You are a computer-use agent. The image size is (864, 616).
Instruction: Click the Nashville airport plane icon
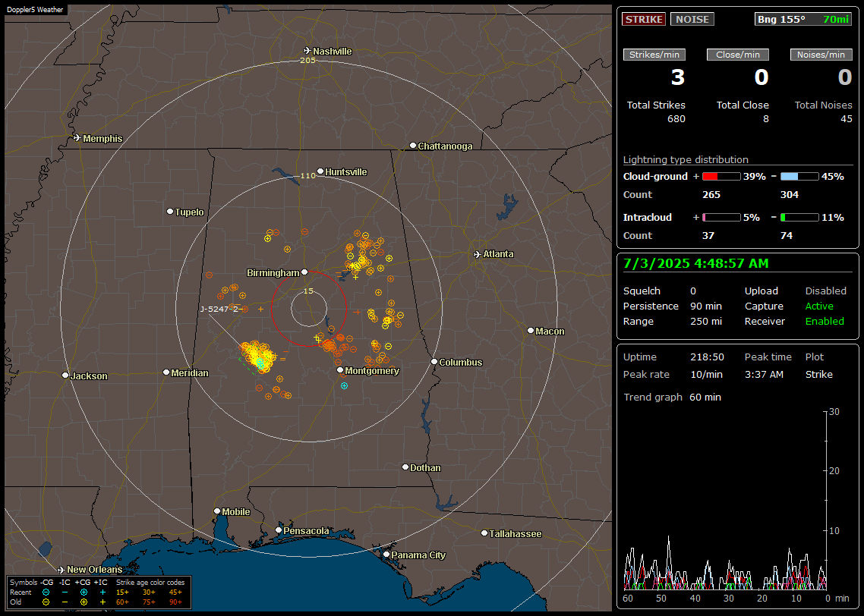click(x=307, y=51)
